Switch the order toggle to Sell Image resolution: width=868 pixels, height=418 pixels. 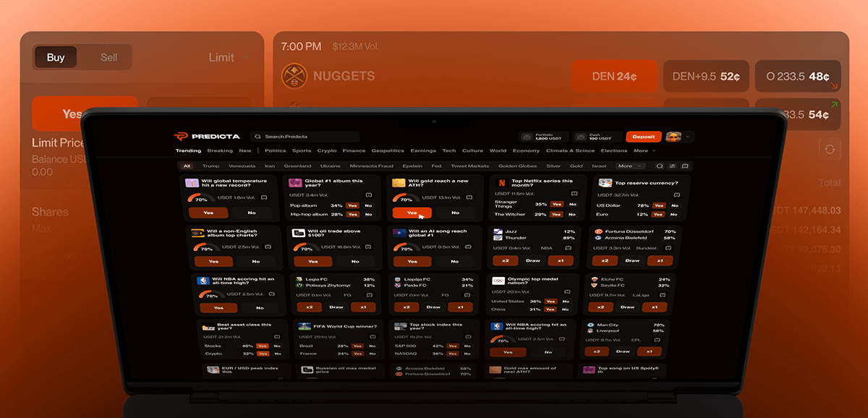pyautogui.click(x=109, y=58)
